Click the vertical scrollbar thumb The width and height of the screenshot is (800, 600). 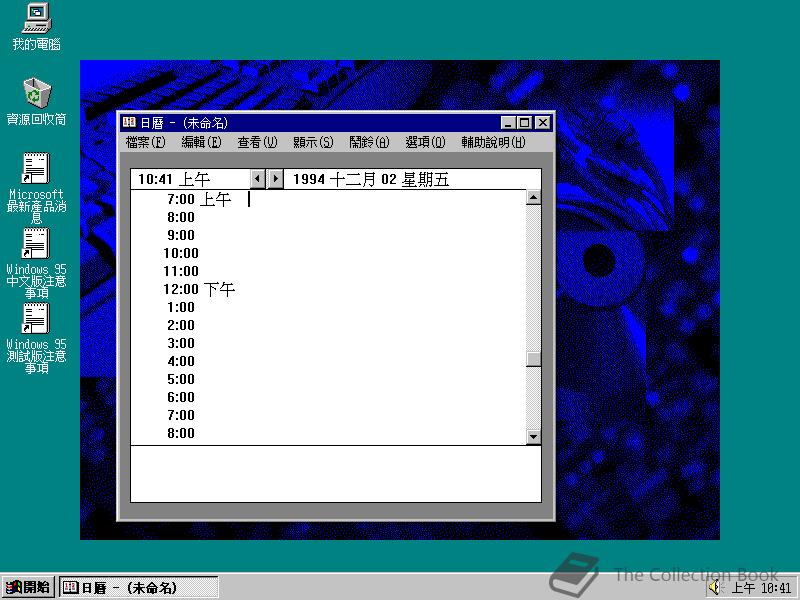pyautogui.click(x=533, y=359)
